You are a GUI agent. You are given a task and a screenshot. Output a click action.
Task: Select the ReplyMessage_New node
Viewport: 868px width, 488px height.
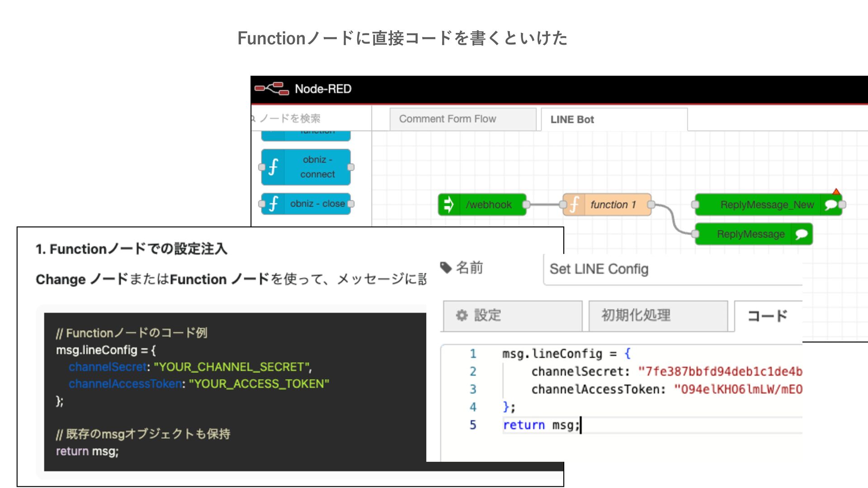click(x=768, y=205)
